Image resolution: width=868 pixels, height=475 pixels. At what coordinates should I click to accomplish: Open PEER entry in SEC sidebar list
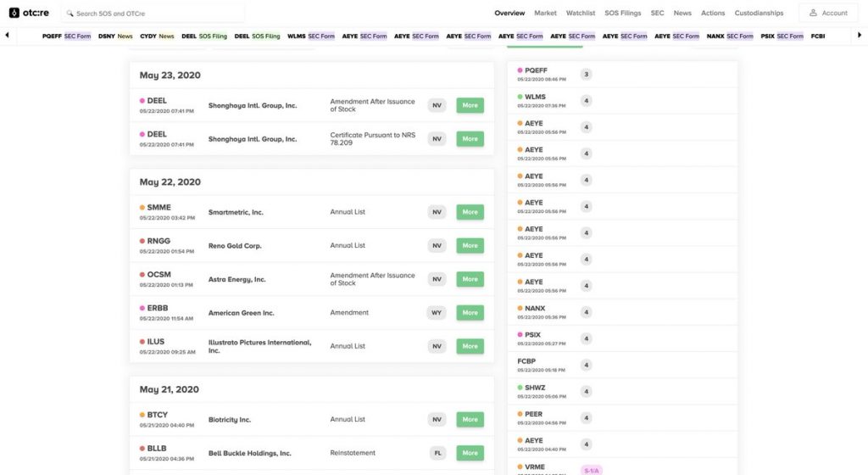(622, 418)
